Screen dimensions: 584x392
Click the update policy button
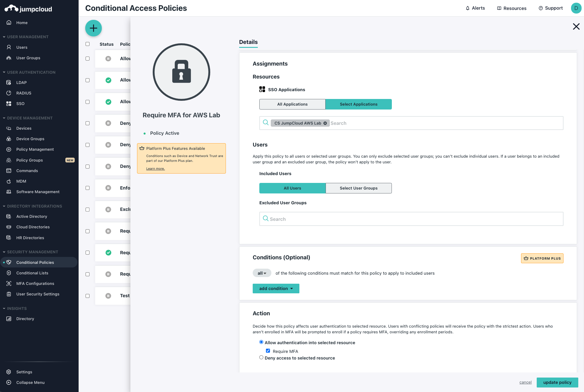[557, 382]
